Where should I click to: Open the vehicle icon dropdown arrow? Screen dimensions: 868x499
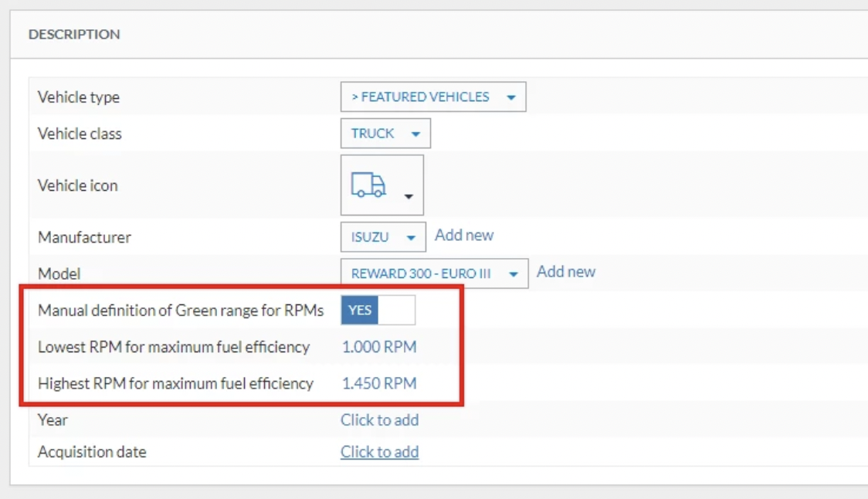409,197
